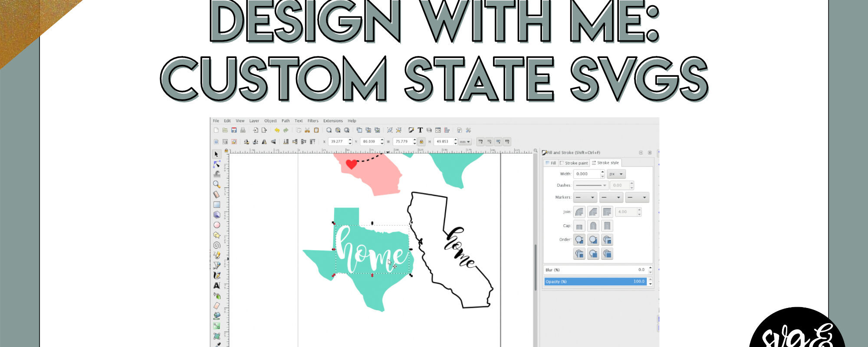
Task: Open the Layer menu
Action: [x=254, y=121]
